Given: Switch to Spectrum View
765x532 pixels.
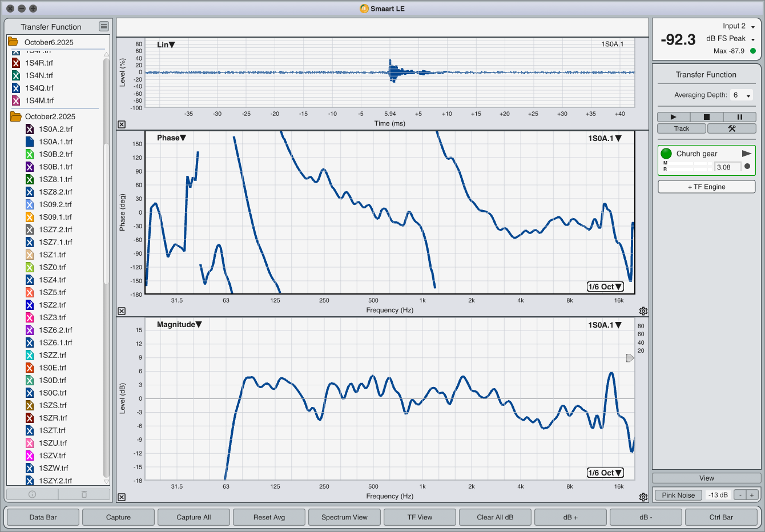Looking at the screenshot, I should pos(344,517).
